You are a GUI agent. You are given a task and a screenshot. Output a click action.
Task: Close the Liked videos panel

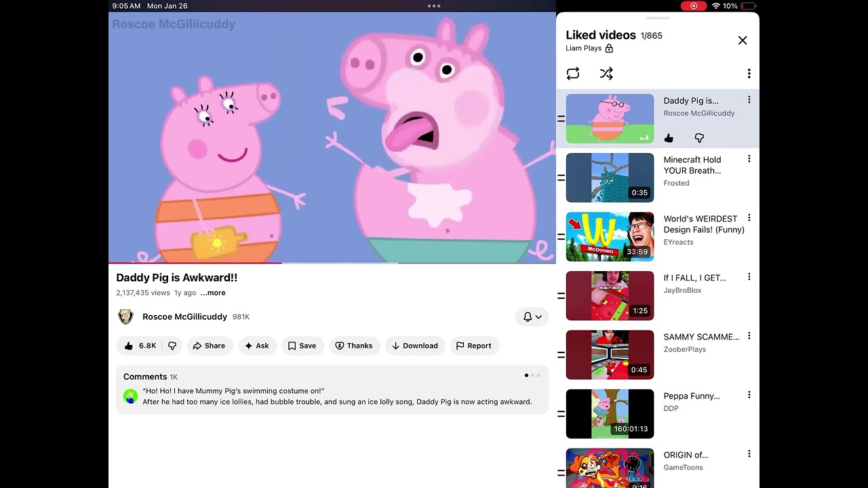coord(743,41)
